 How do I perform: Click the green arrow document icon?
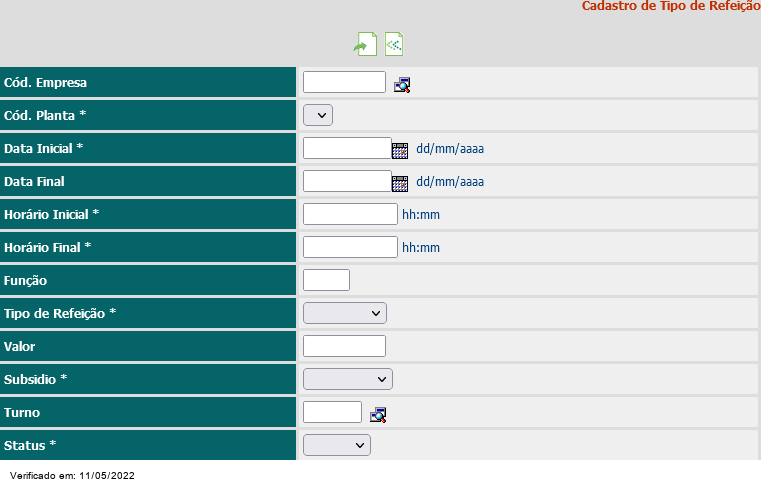coord(365,44)
